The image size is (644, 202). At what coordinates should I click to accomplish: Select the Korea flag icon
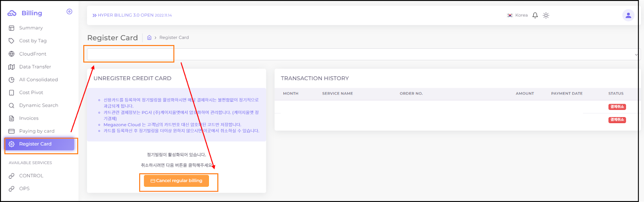510,15
